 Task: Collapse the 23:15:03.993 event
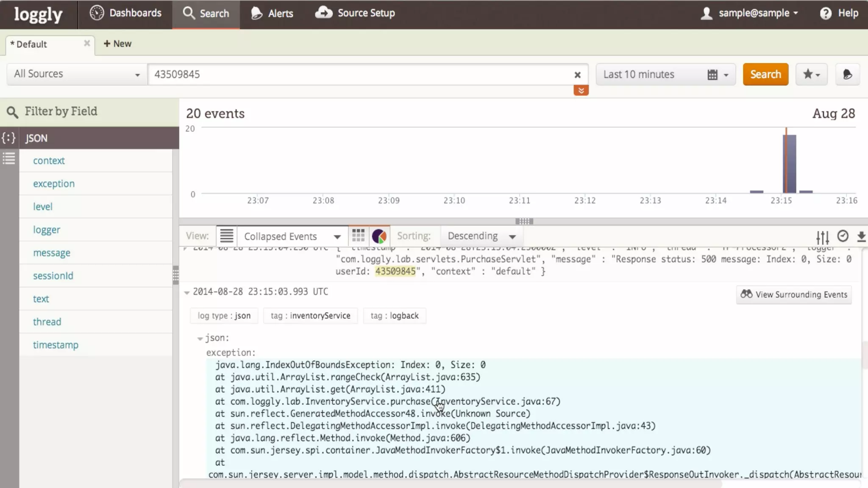coord(186,292)
